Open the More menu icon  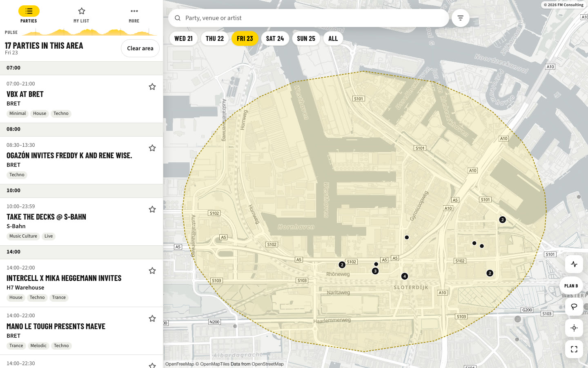134,11
